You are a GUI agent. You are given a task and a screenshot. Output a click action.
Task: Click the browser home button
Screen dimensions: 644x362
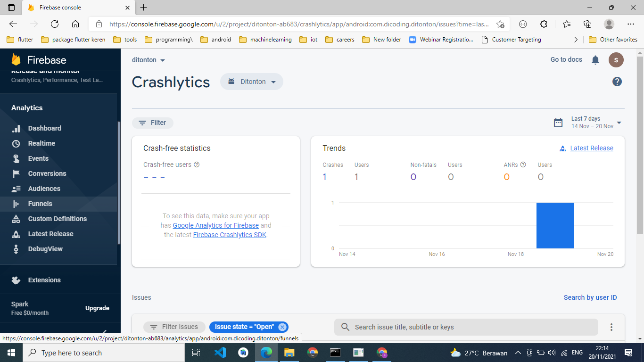pyautogui.click(x=75, y=24)
